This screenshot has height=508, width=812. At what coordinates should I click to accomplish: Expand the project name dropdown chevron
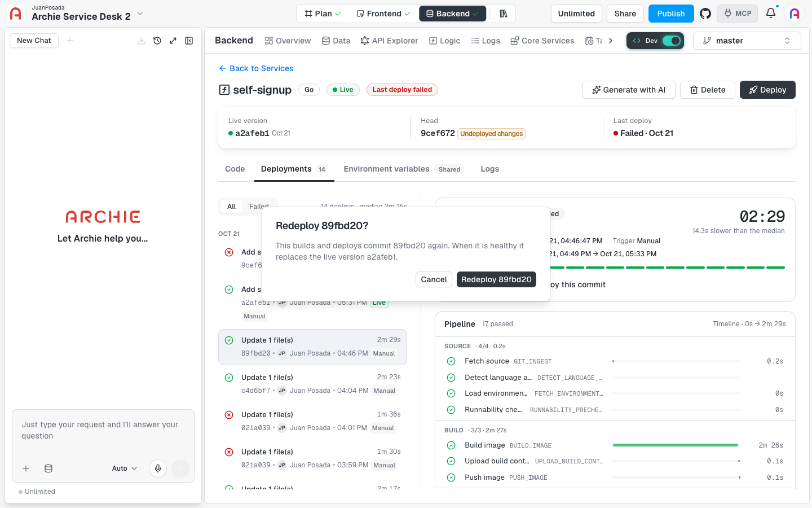140,14
